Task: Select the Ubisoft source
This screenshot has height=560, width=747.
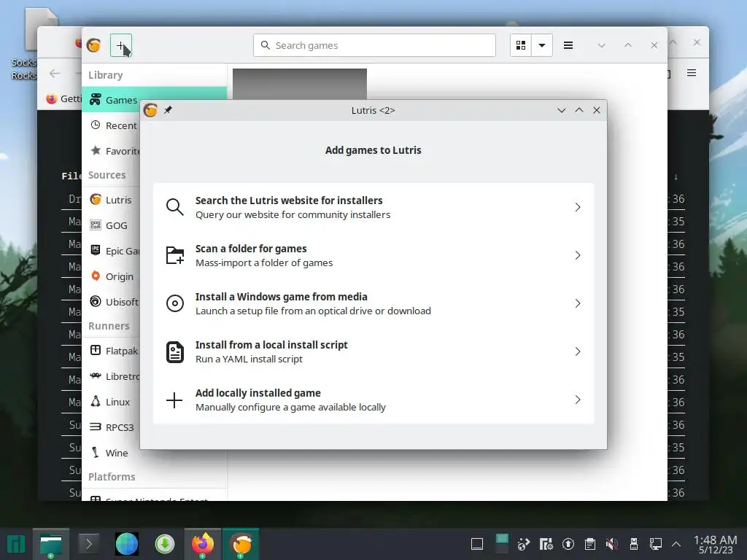Action: (112, 301)
